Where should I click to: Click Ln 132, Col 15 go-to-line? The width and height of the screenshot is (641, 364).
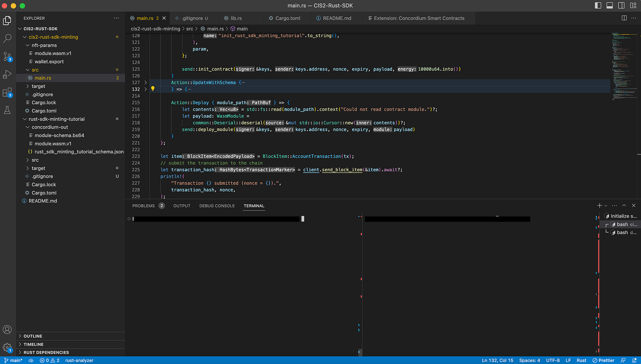(x=498, y=360)
